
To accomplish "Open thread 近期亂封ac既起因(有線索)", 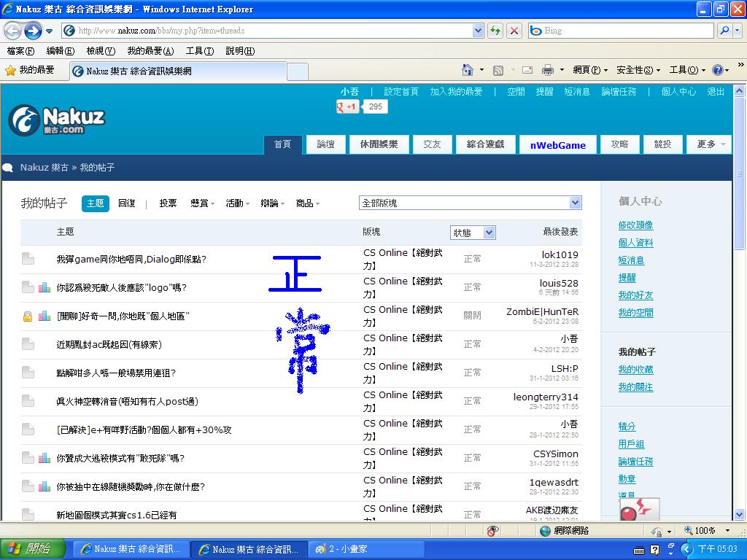I will 109,344.
